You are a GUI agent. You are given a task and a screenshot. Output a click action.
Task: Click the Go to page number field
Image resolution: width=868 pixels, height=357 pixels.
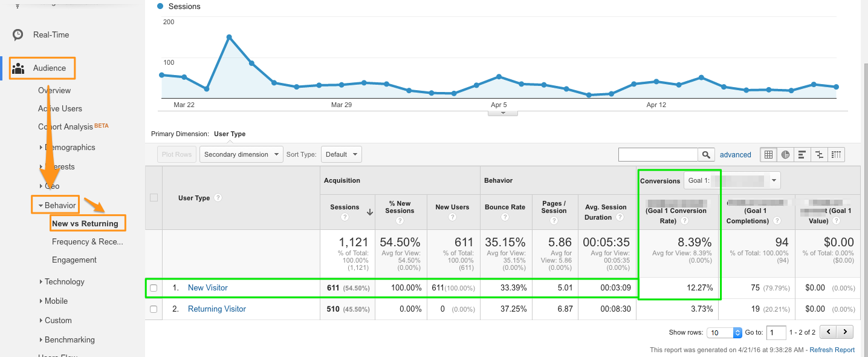click(776, 332)
